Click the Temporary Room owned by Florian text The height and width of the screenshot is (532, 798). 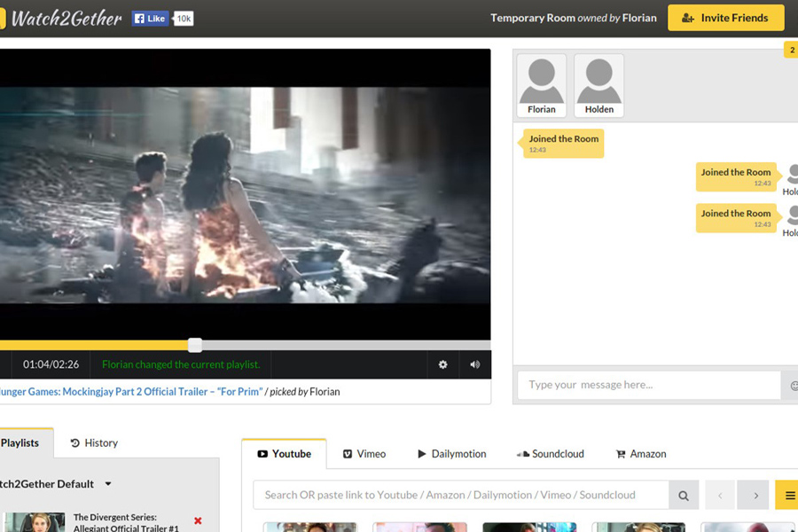pyautogui.click(x=574, y=18)
